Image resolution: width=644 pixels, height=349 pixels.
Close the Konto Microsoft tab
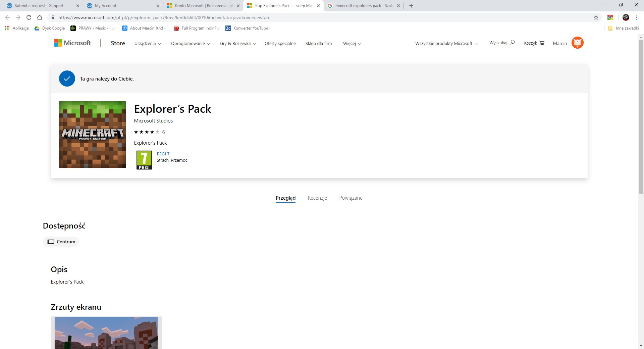238,6
